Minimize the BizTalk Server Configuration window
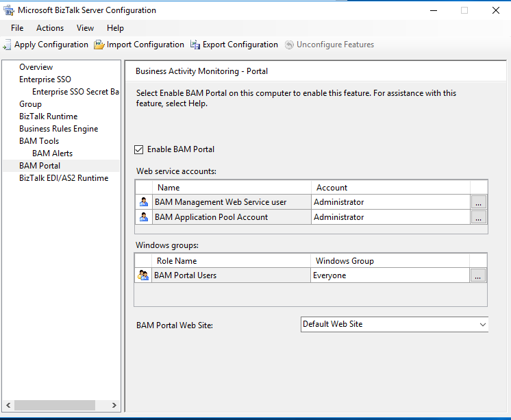The image size is (511, 420). pyautogui.click(x=434, y=10)
